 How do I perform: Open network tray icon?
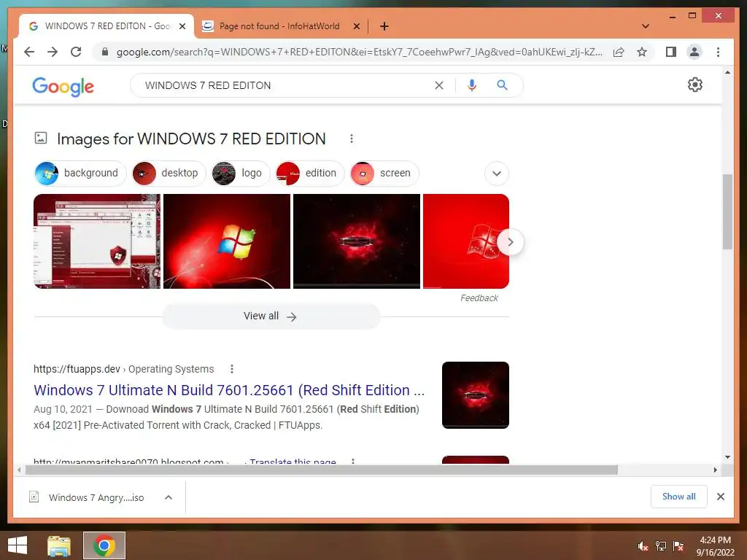click(x=660, y=546)
